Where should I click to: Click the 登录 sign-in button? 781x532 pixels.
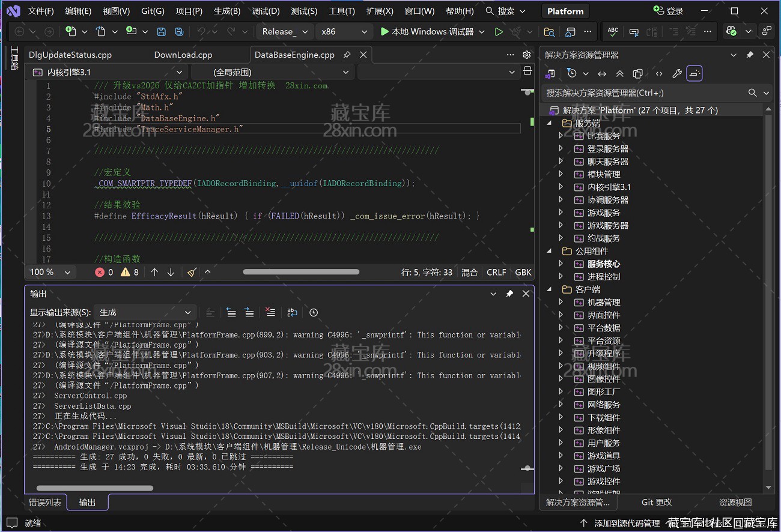tap(668, 11)
